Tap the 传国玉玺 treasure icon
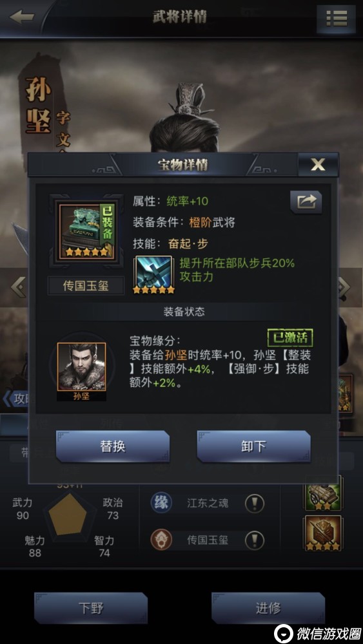363x644 pixels. tap(86, 231)
